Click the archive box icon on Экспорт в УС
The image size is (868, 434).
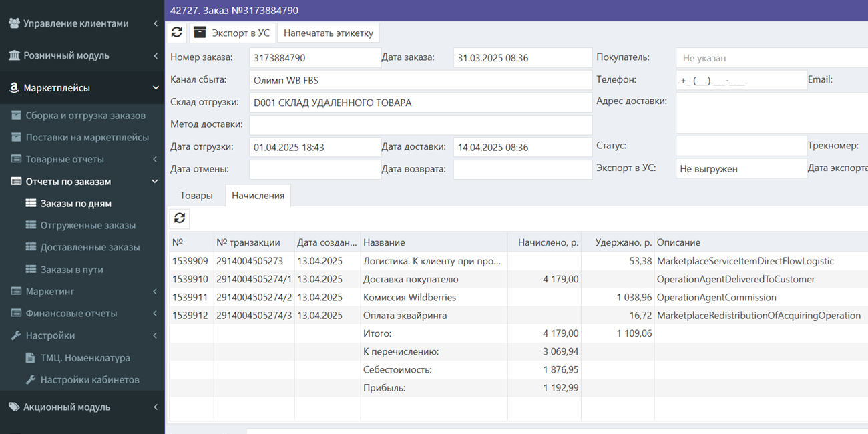click(x=200, y=33)
